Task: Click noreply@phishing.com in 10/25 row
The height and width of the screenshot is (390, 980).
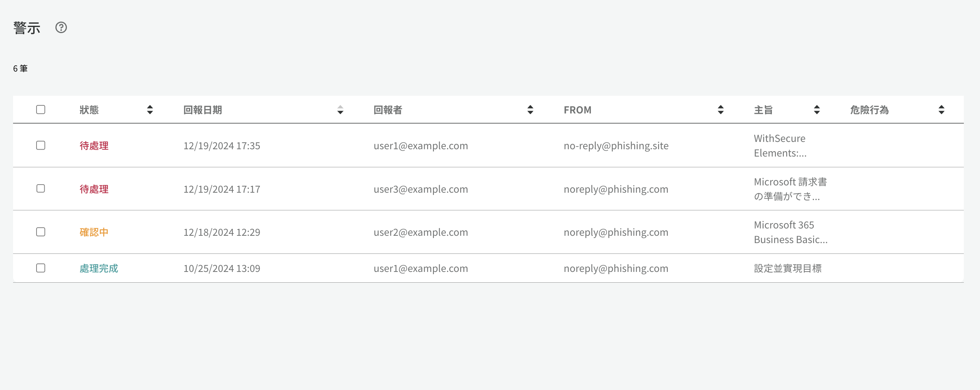Action: coord(616,268)
